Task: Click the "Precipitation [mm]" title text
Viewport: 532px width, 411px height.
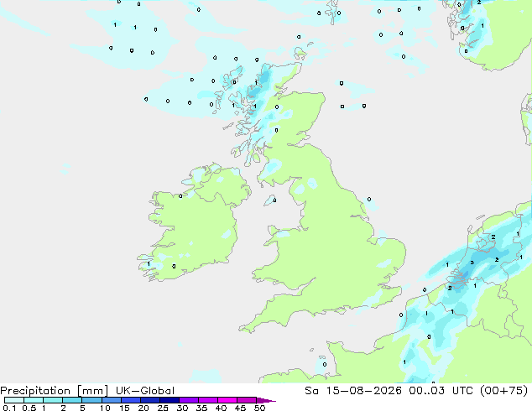Action: 54,391
